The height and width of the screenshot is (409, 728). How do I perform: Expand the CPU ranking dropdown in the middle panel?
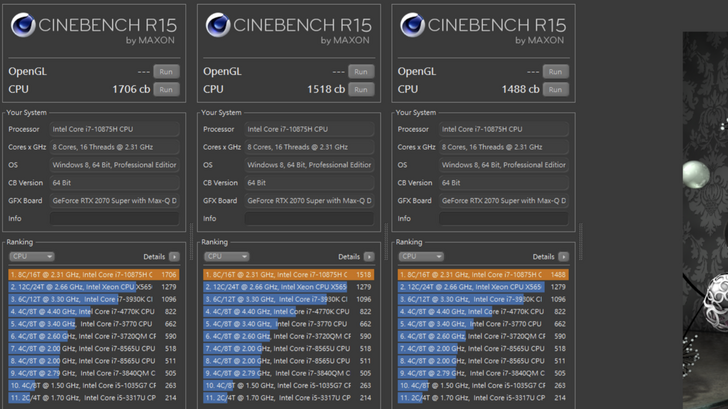[226, 257]
